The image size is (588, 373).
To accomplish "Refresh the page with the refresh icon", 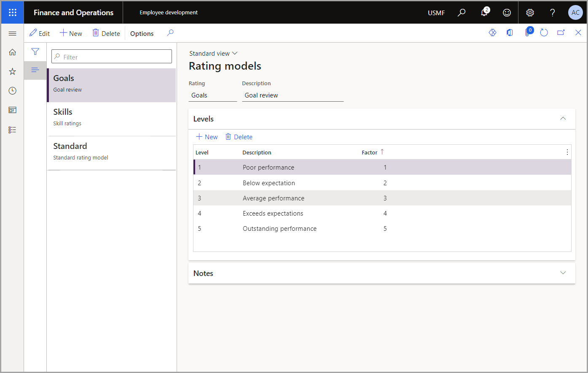I will pos(544,32).
